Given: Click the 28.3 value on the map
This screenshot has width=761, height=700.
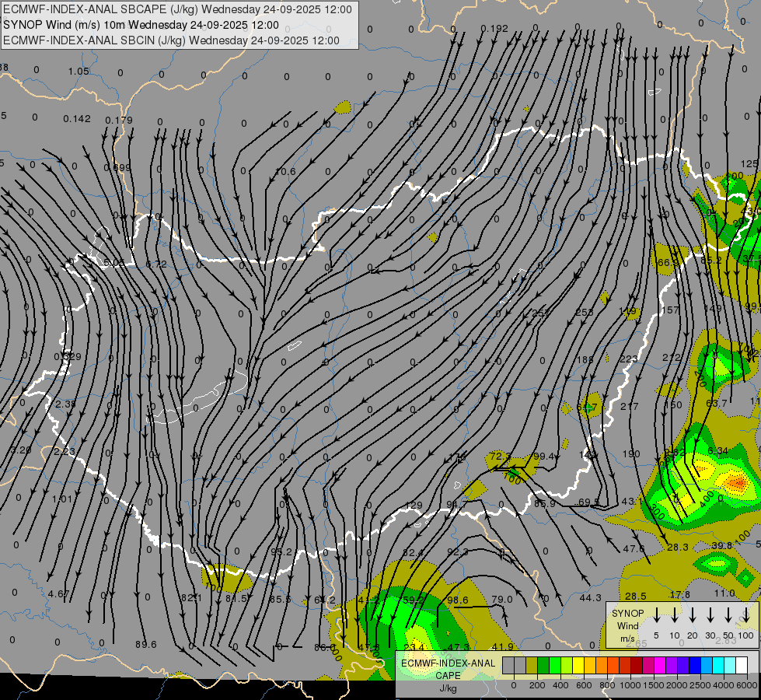Looking at the screenshot, I should pyautogui.click(x=678, y=547).
